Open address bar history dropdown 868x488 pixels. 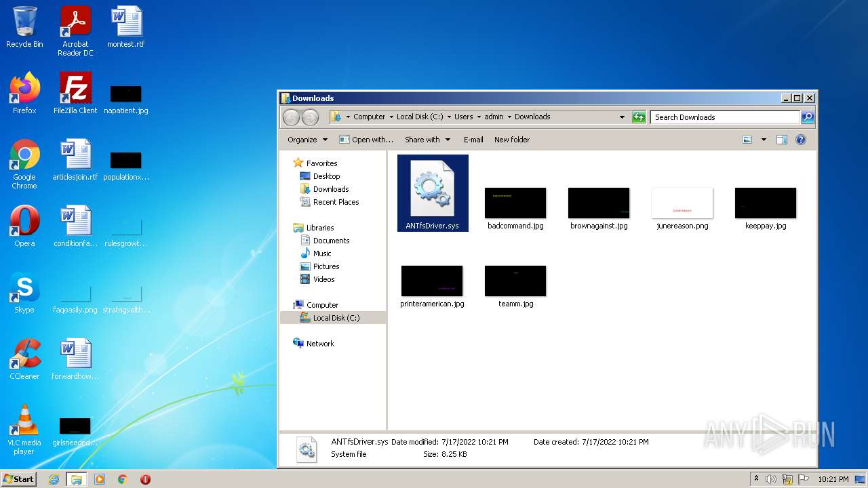[622, 117]
